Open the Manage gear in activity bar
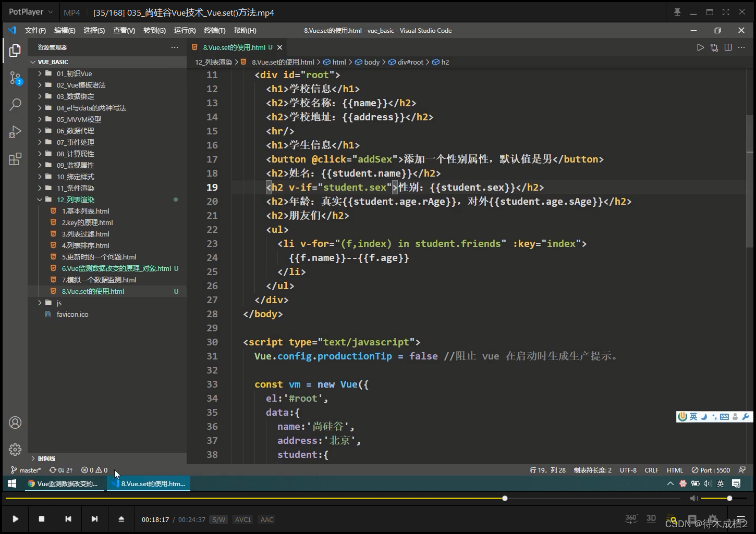The width and height of the screenshot is (756, 534). (x=15, y=449)
